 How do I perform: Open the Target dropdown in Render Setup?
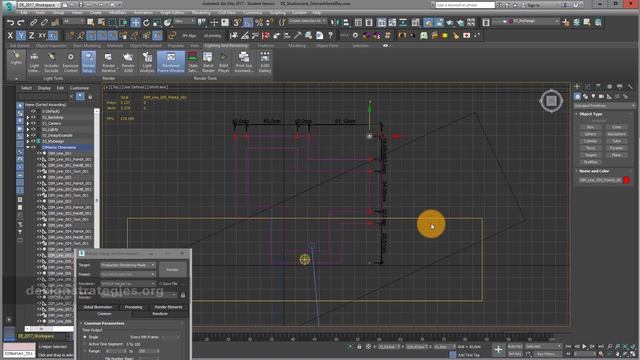tap(128, 265)
